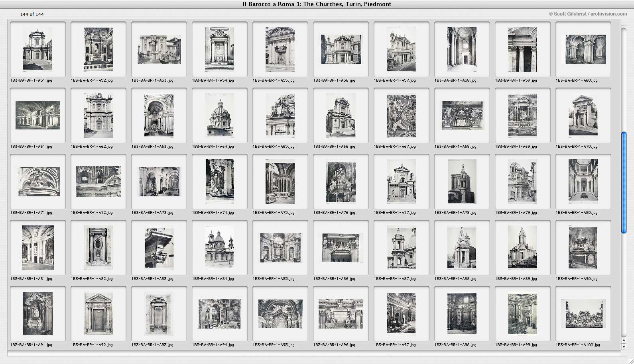
Task: Select the thumbnail image for 1B3-BA-BR-1-A51.jpg
Action: point(38,49)
